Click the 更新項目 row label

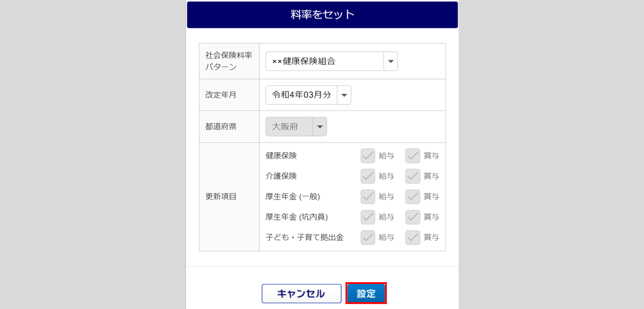point(221,196)
